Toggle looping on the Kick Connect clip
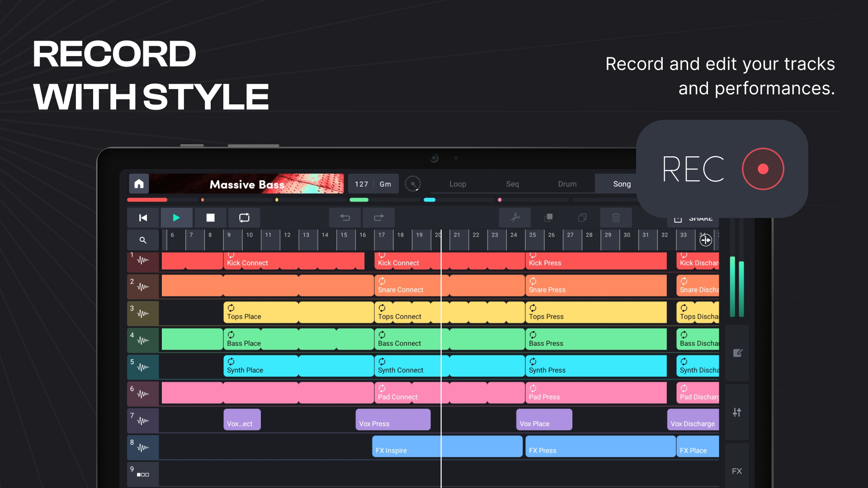 pos(231,256)
